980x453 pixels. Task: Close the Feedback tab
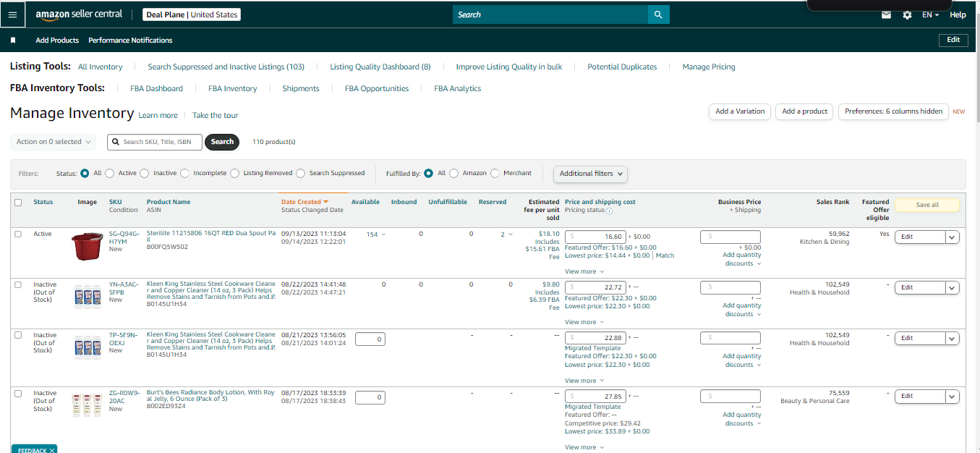pos(52,450)
